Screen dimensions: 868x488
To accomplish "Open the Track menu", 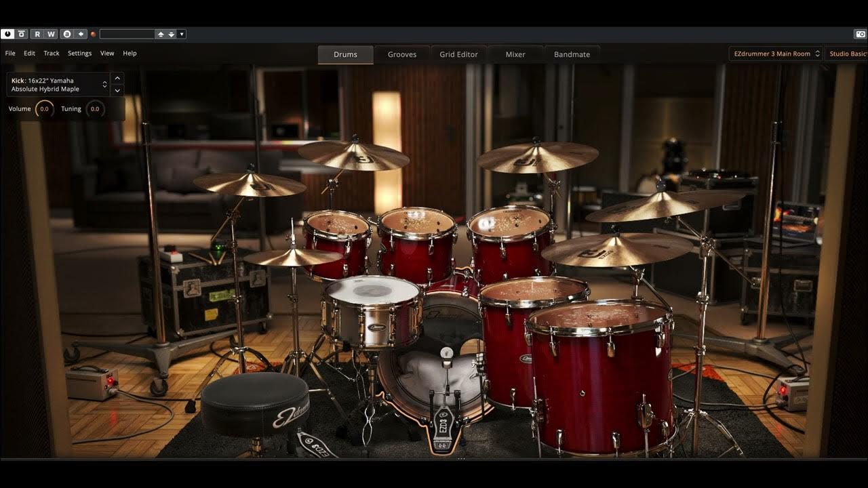I will point(52,53).
